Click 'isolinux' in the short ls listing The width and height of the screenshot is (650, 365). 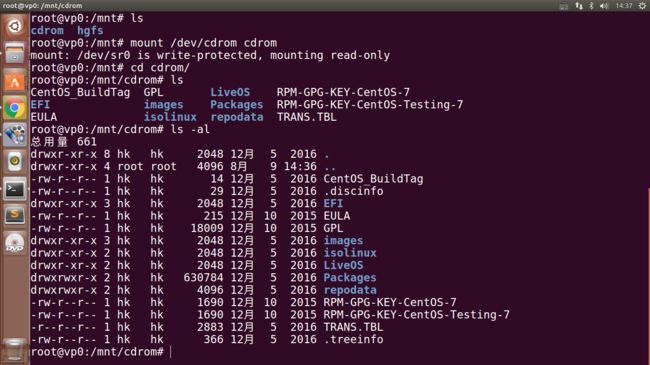(x=170, y=117)
